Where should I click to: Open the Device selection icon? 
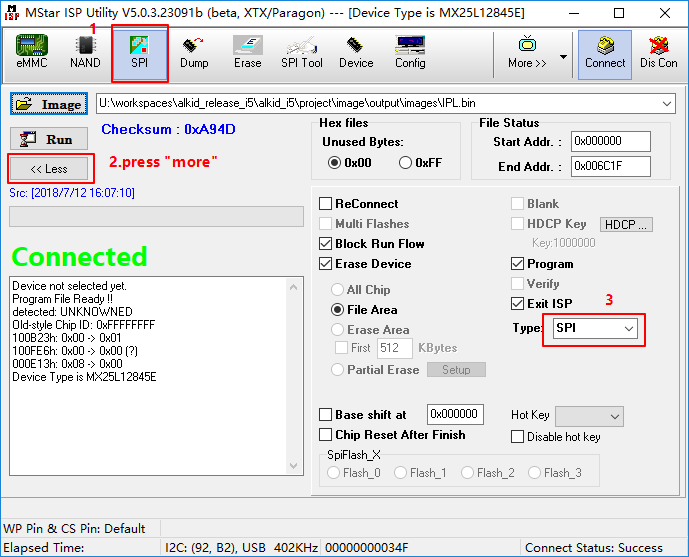click(x=356, y=53)
